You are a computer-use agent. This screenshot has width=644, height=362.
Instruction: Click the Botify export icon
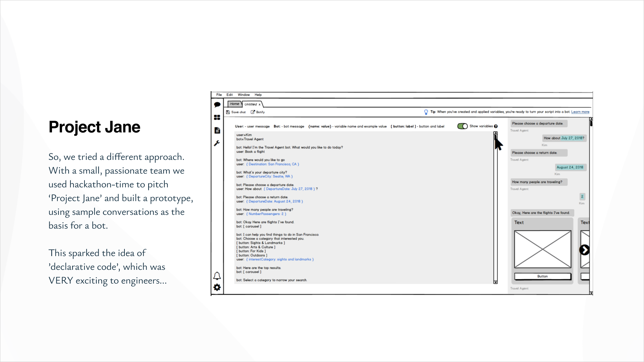pos(253,112)
